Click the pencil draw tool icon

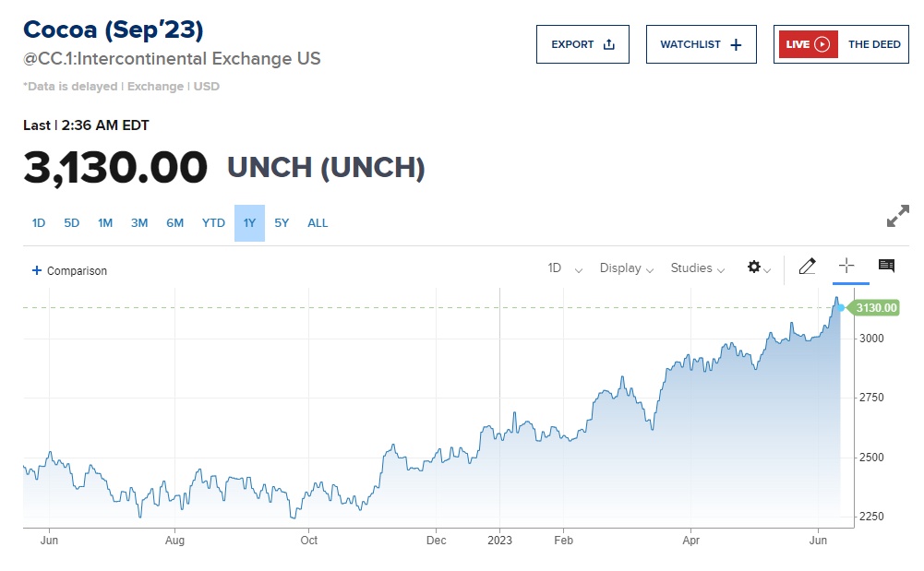808,268
